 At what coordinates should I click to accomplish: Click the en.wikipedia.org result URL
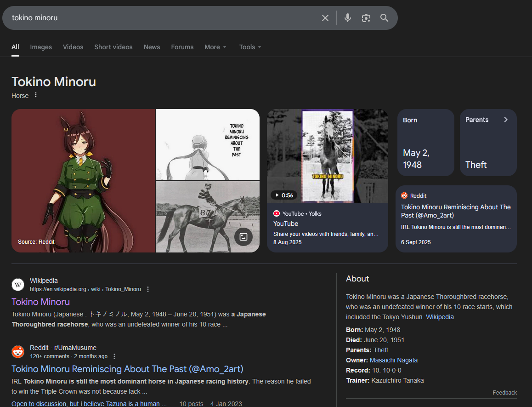[85, 289]
